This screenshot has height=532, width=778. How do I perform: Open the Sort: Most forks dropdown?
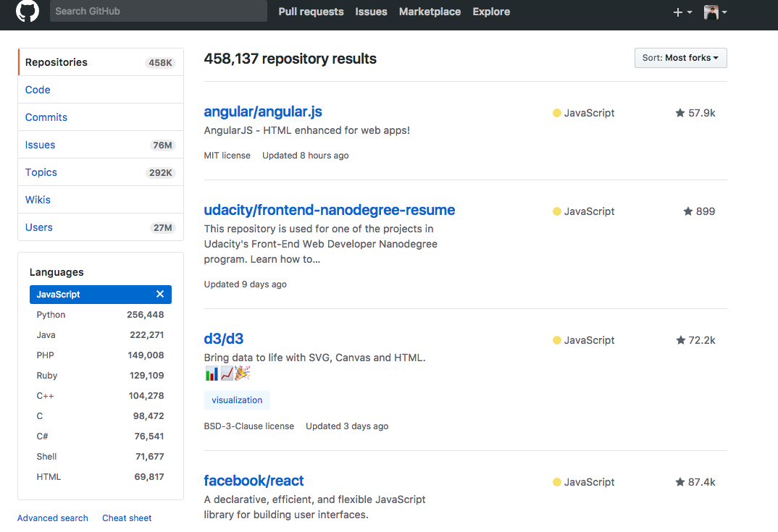680,58
